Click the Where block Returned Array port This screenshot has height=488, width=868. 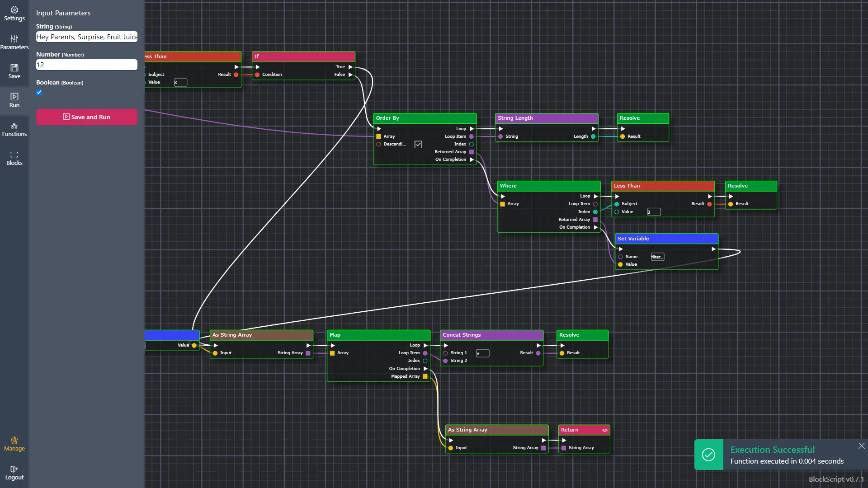595,220
